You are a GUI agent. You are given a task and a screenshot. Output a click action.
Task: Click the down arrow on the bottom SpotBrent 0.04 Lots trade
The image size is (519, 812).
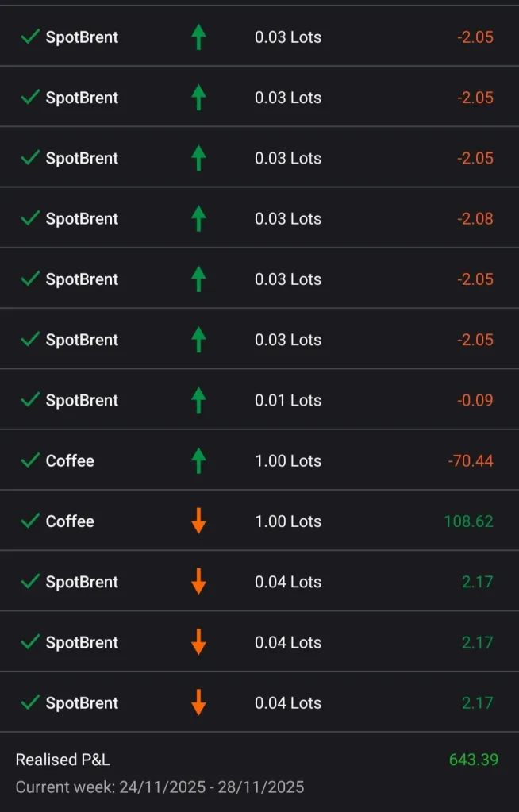(198, 703)
